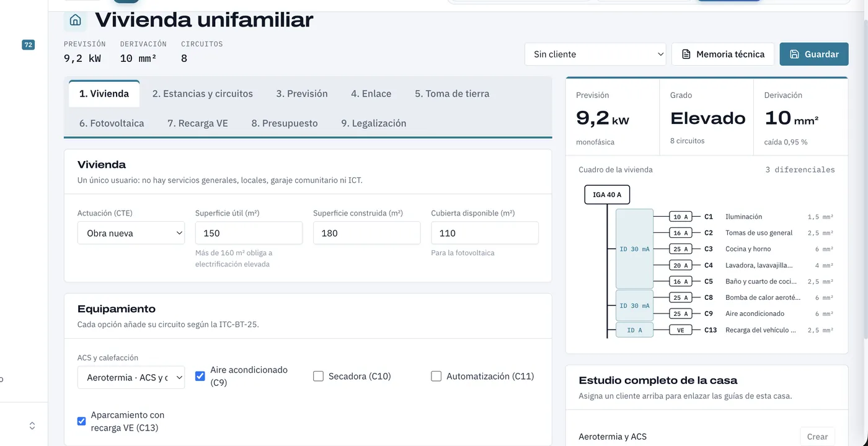Image resolution: width=868 pixels, height=446 pixels.
Task: Click the caída 0,95 % text
Action: pos(786,142)
